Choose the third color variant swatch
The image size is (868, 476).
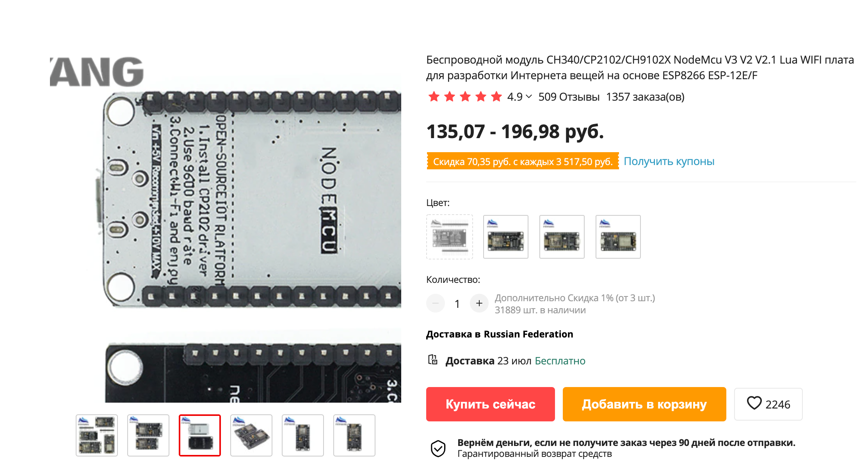pyautogui.click(x=562, y=237)
